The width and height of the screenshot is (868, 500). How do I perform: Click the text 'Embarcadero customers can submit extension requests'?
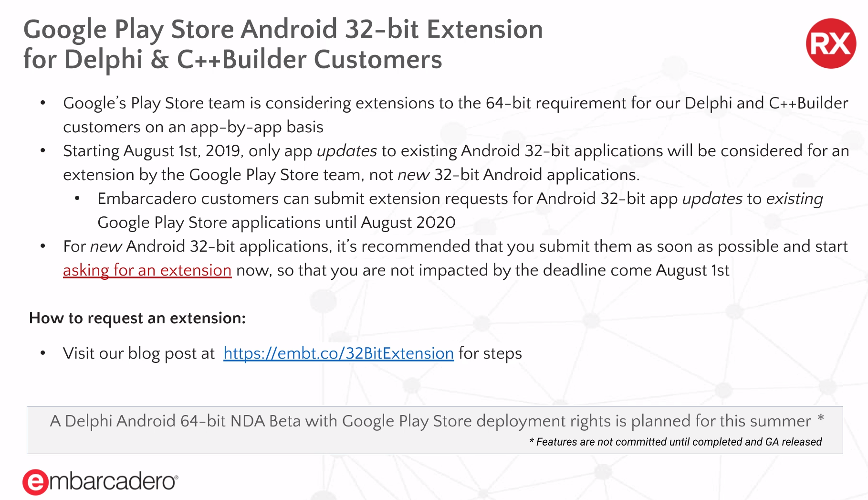pyautogui.click(x=303, y=199)
